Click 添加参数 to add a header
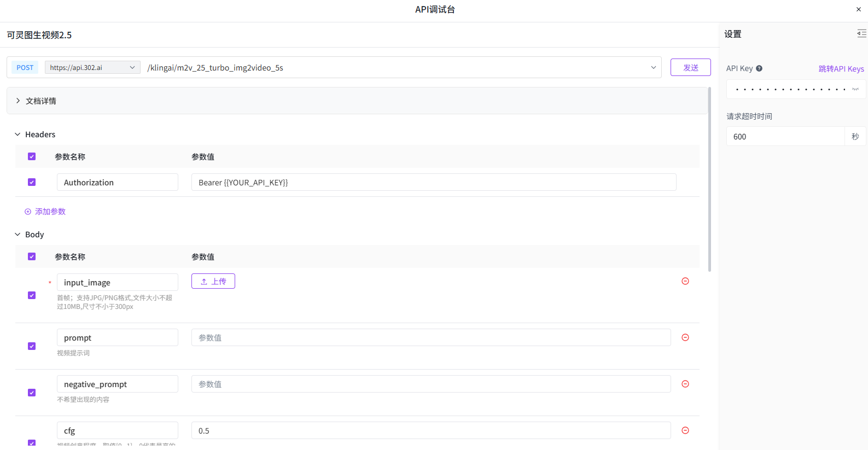Image resolution: width=868 pixels, height=450 pixels. point(45,212)
